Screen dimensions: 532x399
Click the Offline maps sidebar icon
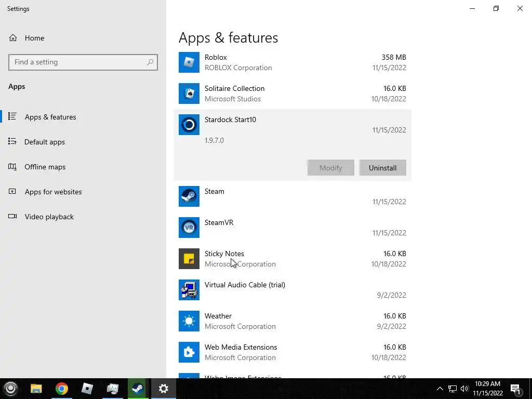coord(12,167)
